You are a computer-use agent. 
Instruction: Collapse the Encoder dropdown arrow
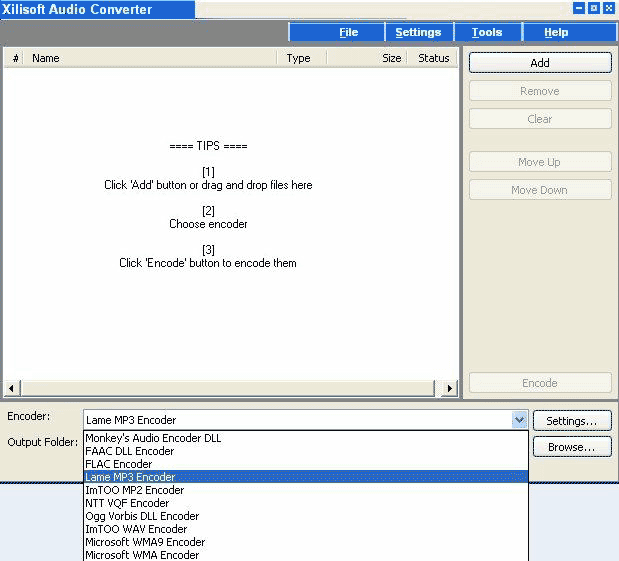[x=518, y=421]
